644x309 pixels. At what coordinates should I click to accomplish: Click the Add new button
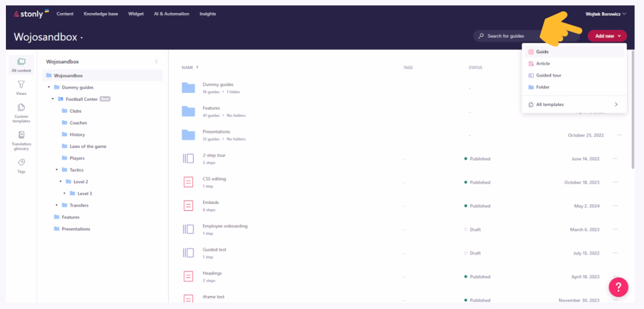point(607,36)
